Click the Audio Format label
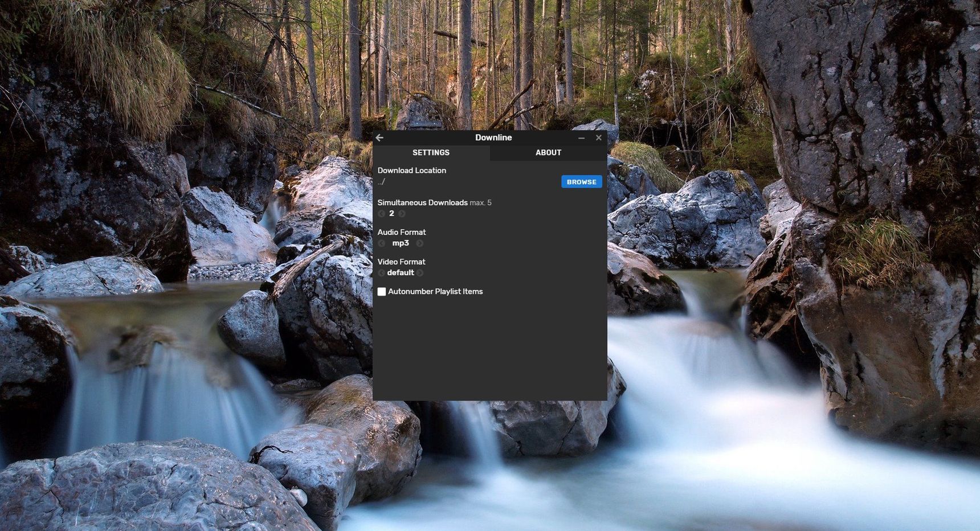The image size is (980, 531). click(x=401, y=232)
